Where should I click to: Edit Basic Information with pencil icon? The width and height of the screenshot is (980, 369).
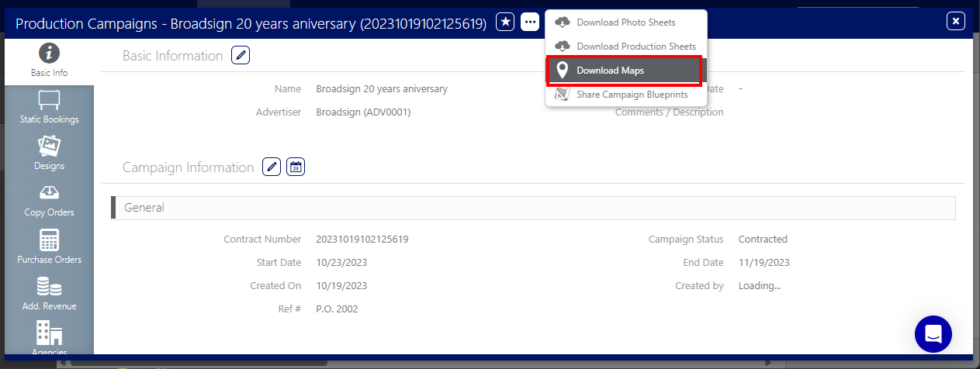(x=241, y=55)
